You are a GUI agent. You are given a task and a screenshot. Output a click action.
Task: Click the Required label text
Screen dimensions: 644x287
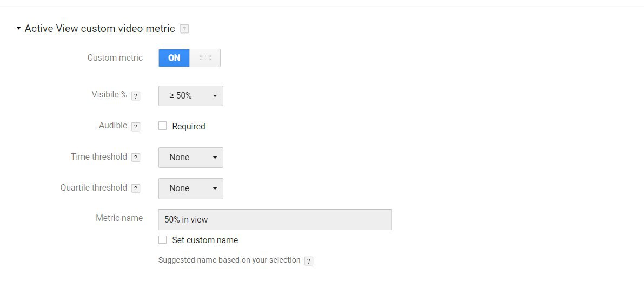tap(189, 126)
